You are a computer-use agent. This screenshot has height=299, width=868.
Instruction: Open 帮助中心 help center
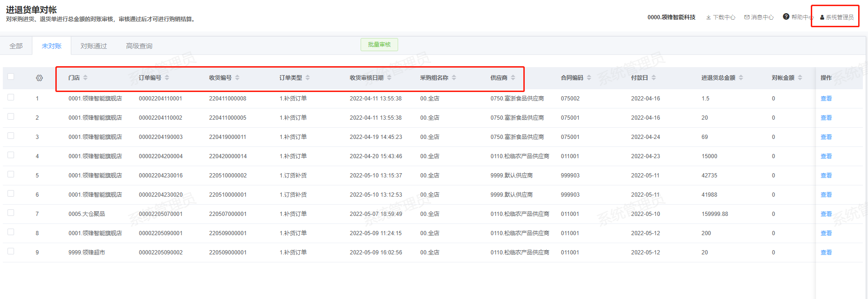(x=798, y=17)
